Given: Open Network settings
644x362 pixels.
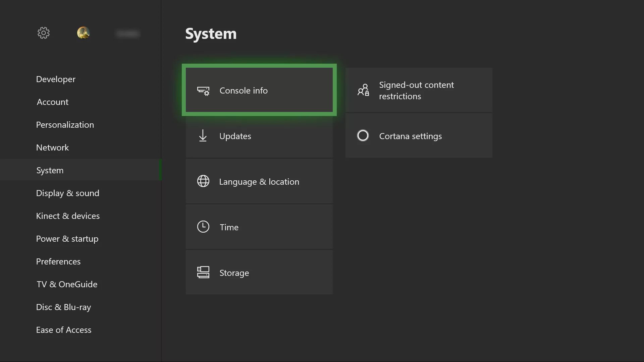Looking at the screenshot, I should click(x=53, y=147).
